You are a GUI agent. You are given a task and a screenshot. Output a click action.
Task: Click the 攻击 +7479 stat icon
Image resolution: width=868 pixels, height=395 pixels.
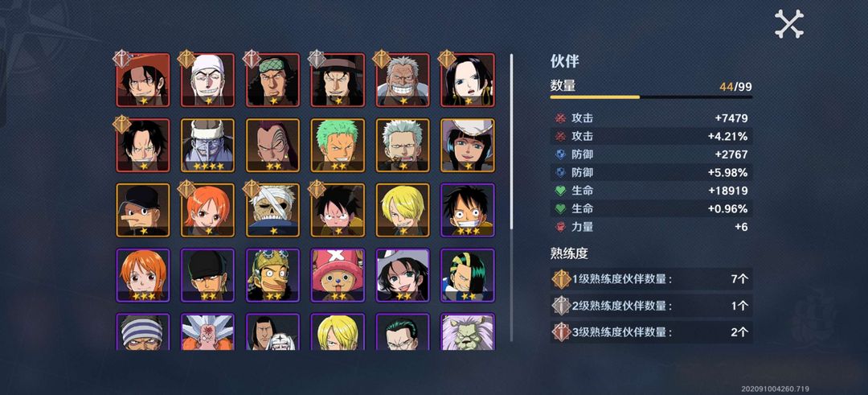pos(559,118)
